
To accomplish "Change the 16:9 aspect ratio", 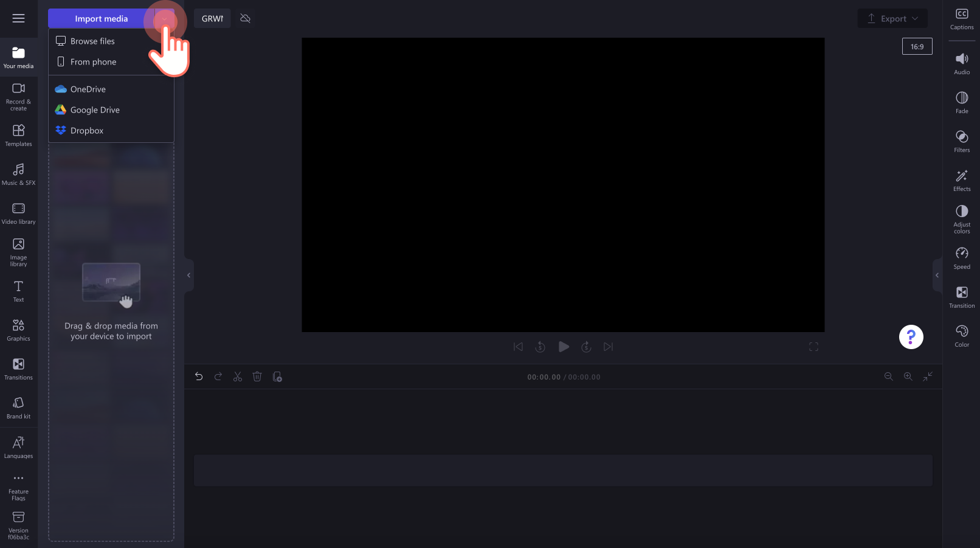I will pyautogui.click(x=917, y=46).
